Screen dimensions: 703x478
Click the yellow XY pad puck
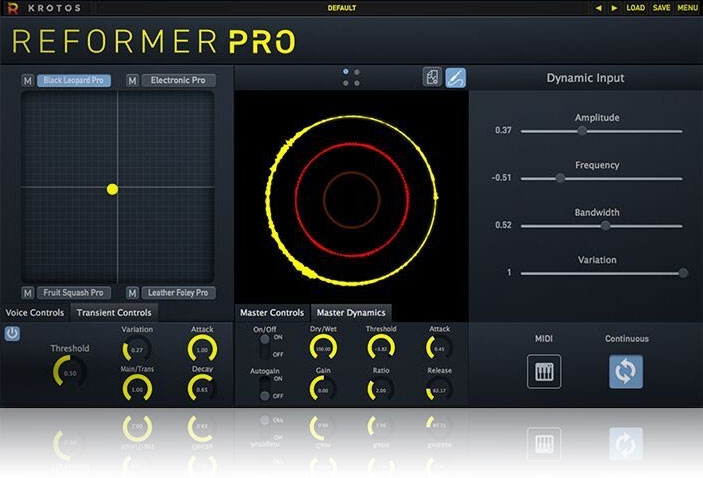pyautogui.click(x=112, y=189)
